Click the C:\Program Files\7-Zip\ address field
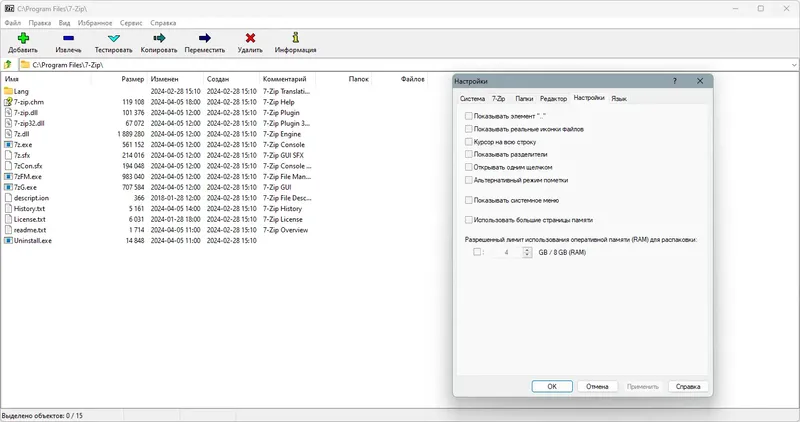Screen dimensions: 800x422 [x=408, y=65]
